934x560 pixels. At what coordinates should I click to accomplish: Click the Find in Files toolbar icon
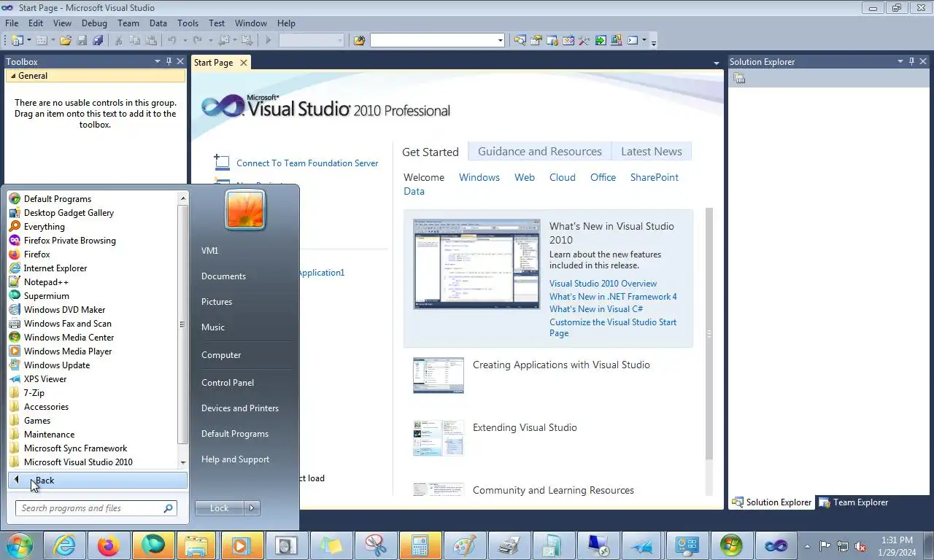(359, 40)
